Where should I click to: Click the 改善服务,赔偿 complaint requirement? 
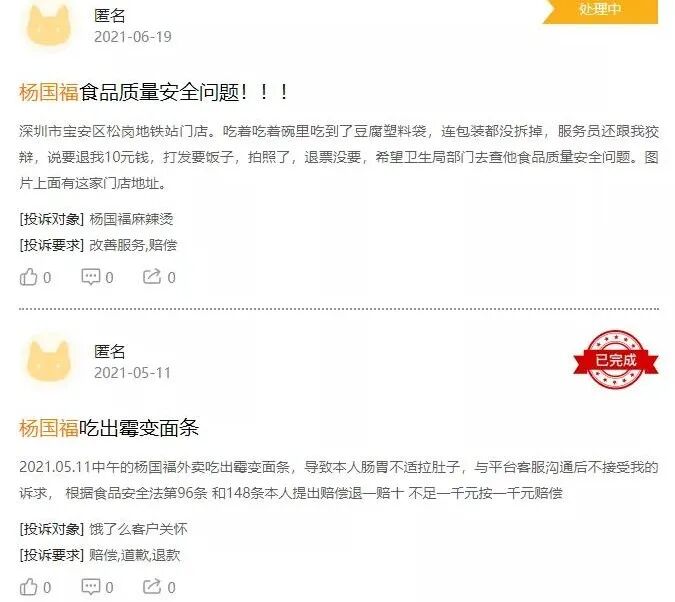coord(133,245)
